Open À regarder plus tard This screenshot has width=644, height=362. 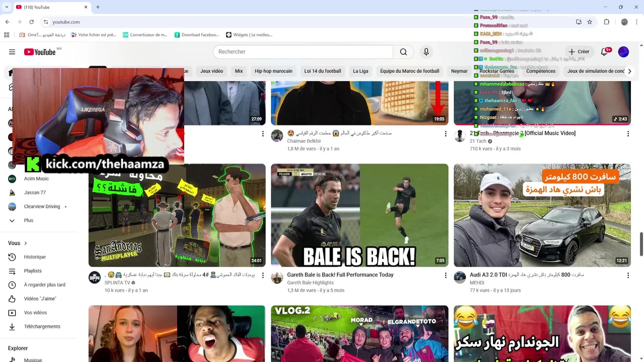pos(44,285)
